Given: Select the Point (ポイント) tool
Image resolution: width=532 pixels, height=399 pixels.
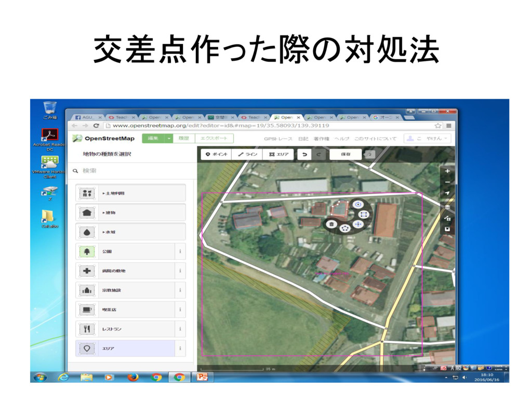Looking at the screenshot, I should click(217, 154).
